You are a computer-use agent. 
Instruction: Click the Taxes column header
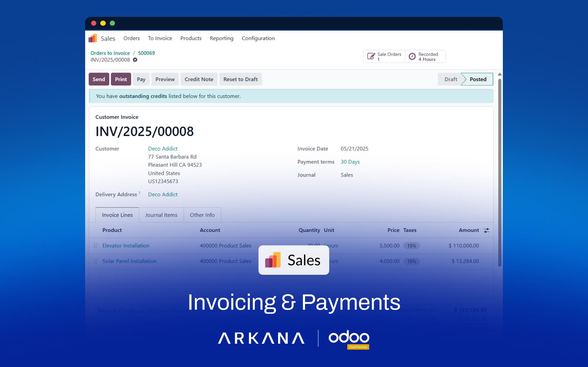click(x=410, y=230)
